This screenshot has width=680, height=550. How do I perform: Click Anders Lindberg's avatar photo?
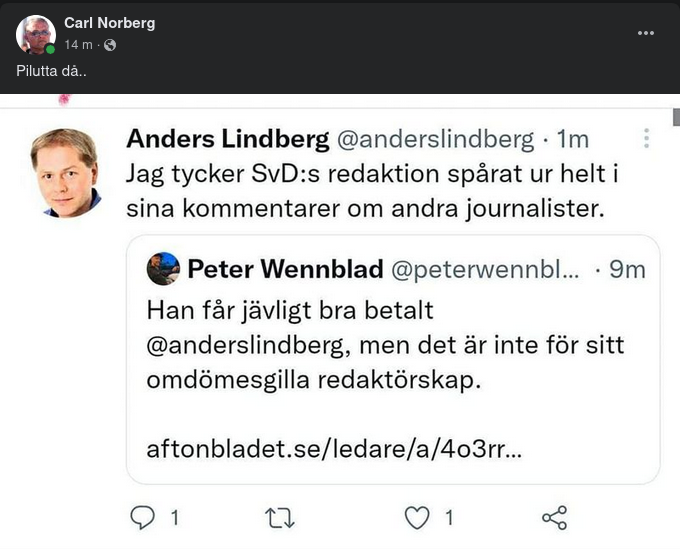[x=65, y=172]
